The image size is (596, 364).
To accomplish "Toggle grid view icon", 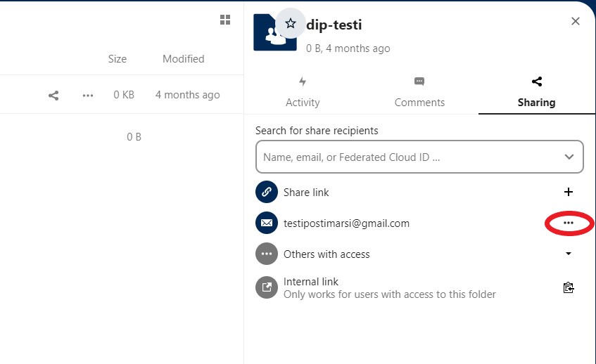I will (225, 20).
